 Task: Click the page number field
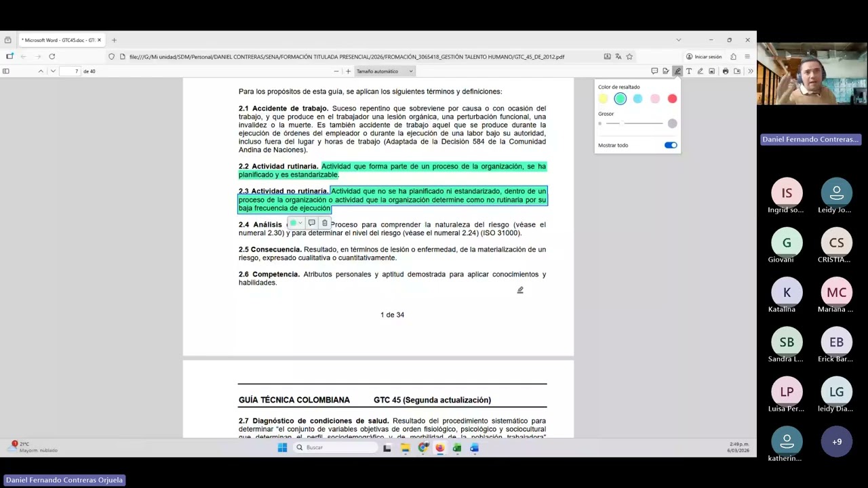[x=71, y=71]
